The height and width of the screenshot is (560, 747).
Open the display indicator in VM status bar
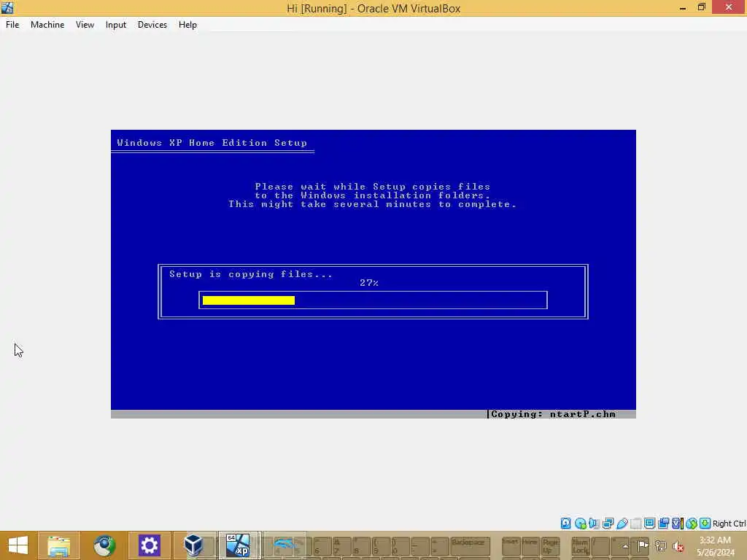649,524
